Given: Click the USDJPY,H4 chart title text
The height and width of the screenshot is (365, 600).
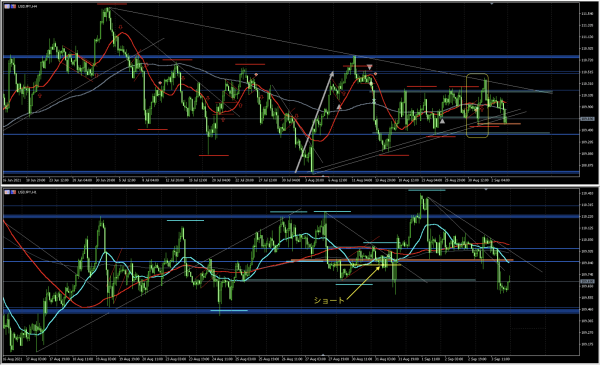Looking at the screenshot, I should (x=27, y=7).
